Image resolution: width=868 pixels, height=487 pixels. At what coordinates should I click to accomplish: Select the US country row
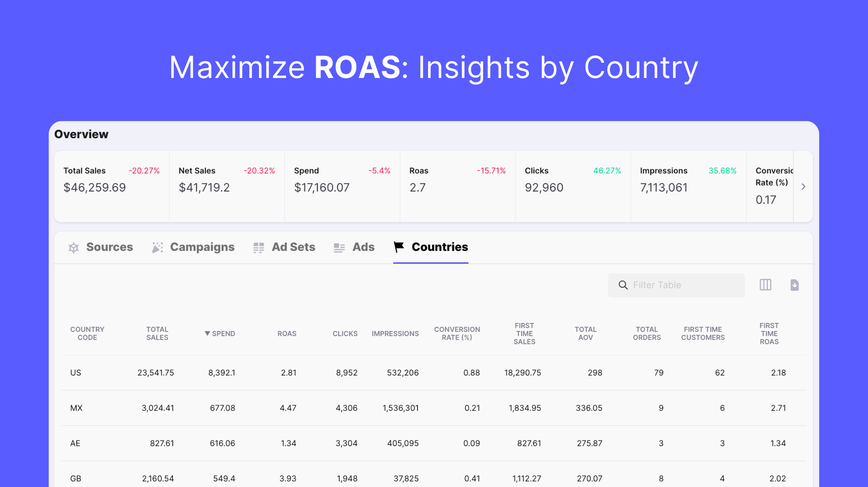coord(75,373)
